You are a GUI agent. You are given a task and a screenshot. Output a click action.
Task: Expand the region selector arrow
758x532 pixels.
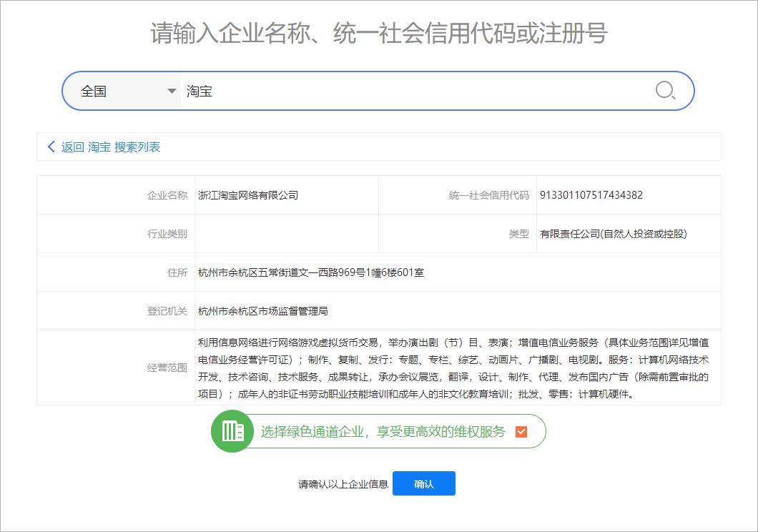(x=172, y=90)
